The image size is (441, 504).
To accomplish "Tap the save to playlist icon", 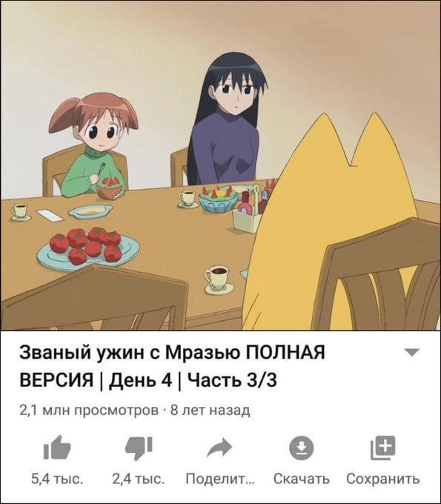I will coord(382,448).
